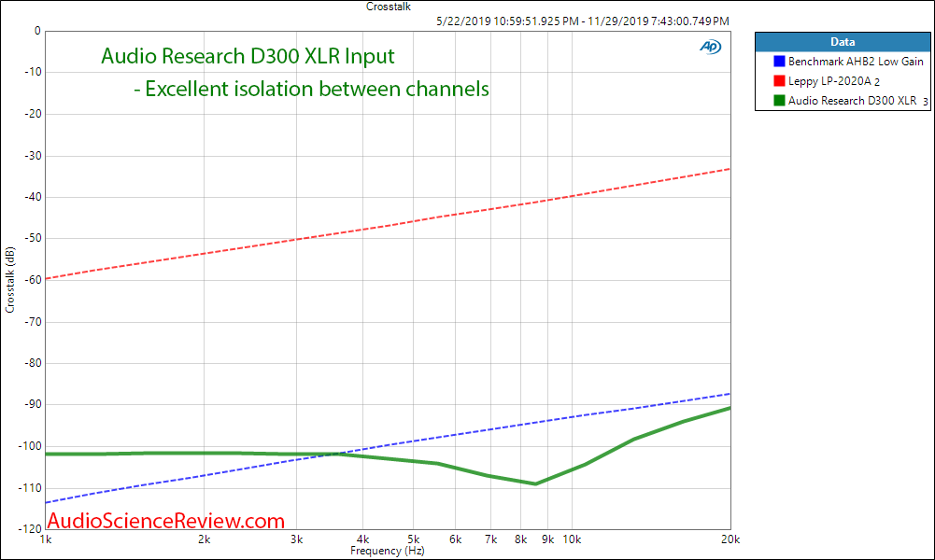The height and width of the screenshot is (560, 935).
Task: Click the Frequency (Hz) axis label
Action: (x=387, y=551)
